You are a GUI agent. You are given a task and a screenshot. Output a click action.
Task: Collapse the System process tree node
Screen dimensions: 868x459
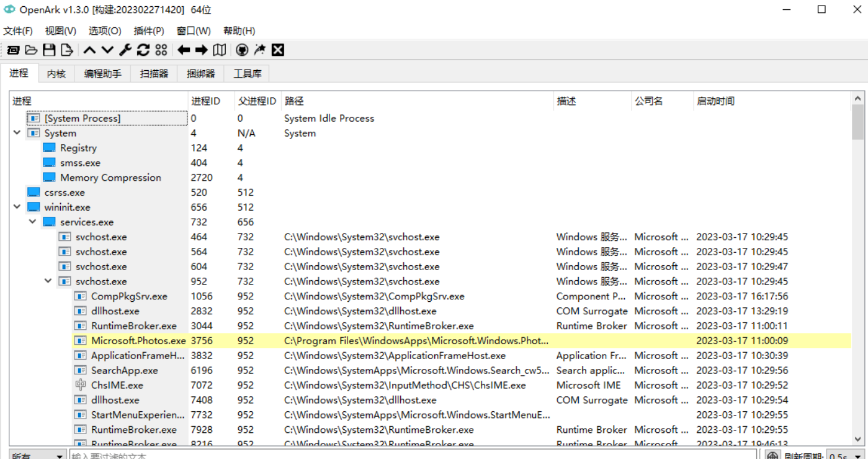coord(17,133)
